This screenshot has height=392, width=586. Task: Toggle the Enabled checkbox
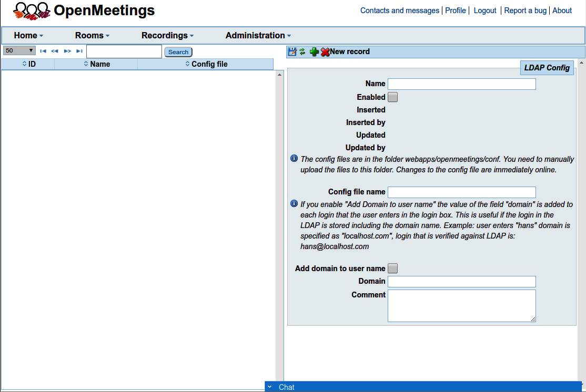click(392, 97)
